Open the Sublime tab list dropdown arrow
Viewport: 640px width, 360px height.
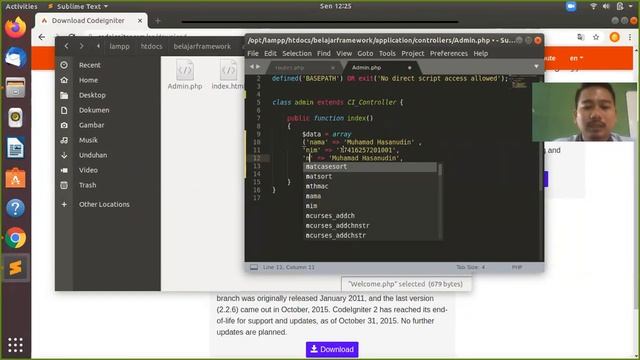(536, 67)
